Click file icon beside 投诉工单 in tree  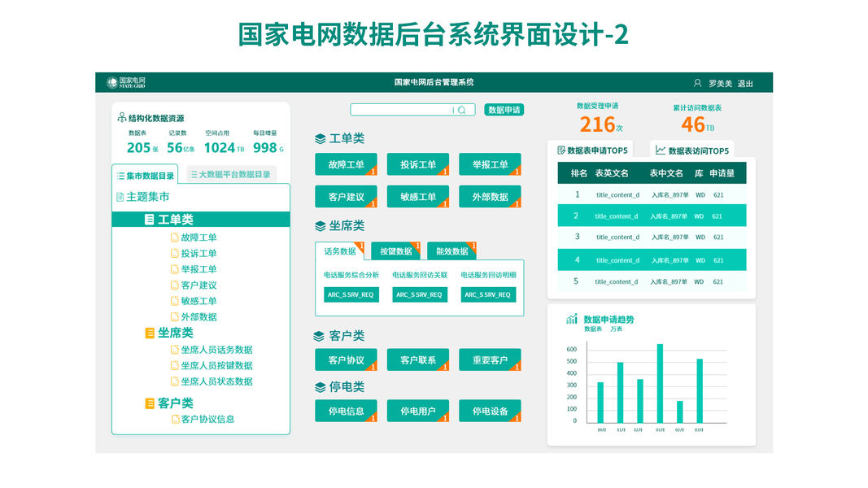175,254
